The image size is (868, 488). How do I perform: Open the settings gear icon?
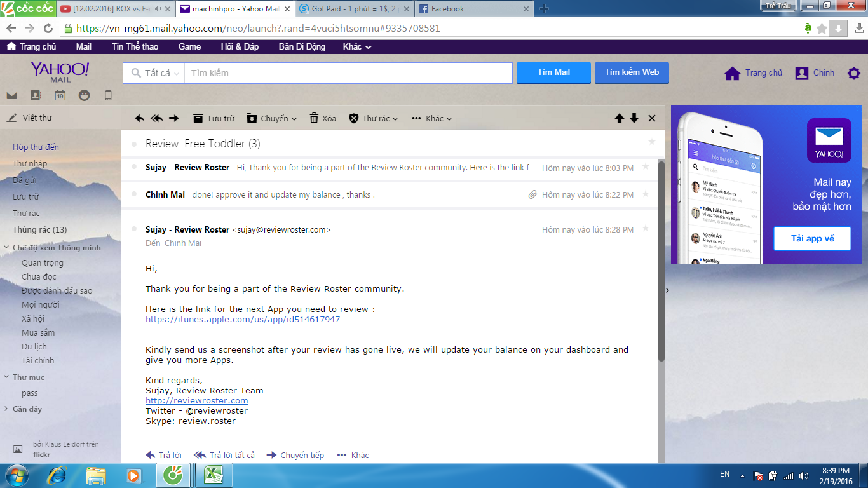pos(854,73)
